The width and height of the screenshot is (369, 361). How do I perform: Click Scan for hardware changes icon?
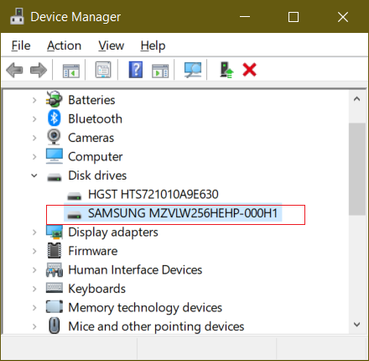tap(193, 70)
